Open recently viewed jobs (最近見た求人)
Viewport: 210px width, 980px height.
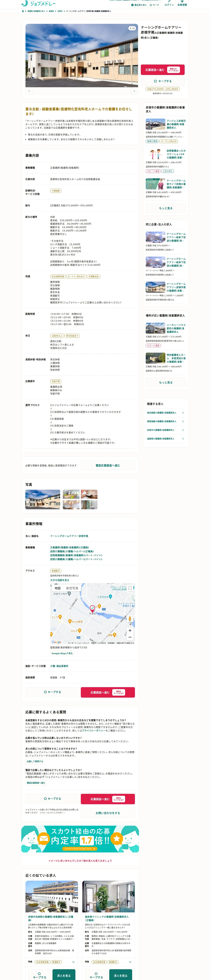tap(139, 5)
